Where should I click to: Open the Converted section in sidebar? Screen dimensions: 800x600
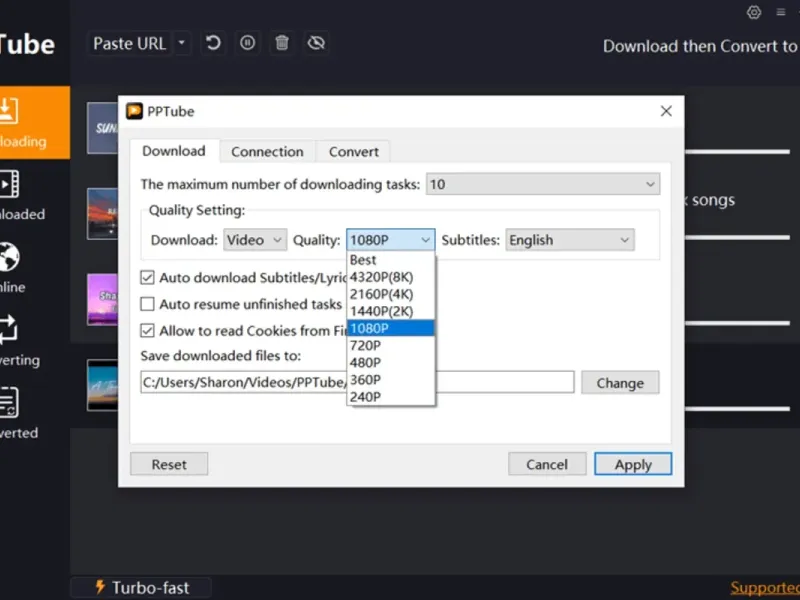35,415
